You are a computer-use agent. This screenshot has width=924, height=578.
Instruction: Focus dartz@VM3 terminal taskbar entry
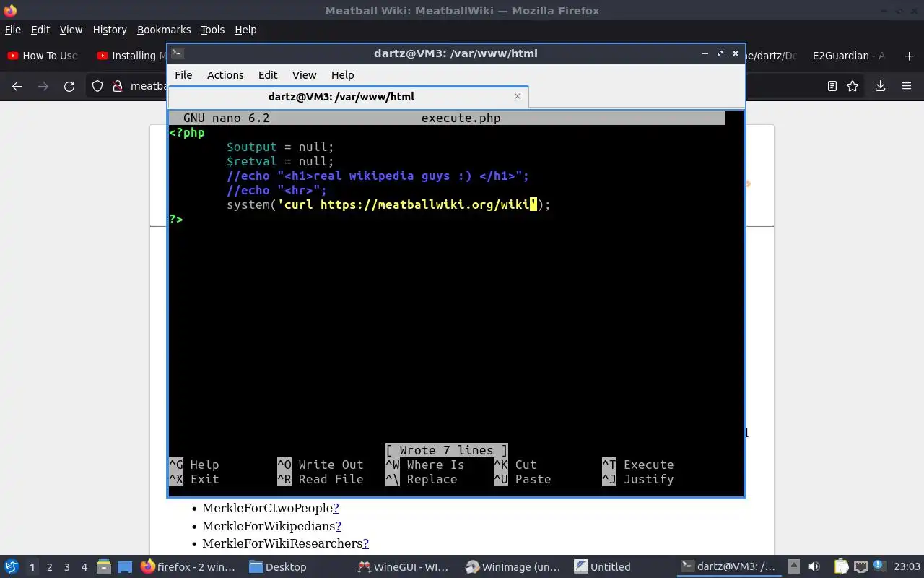click(729, 566)
